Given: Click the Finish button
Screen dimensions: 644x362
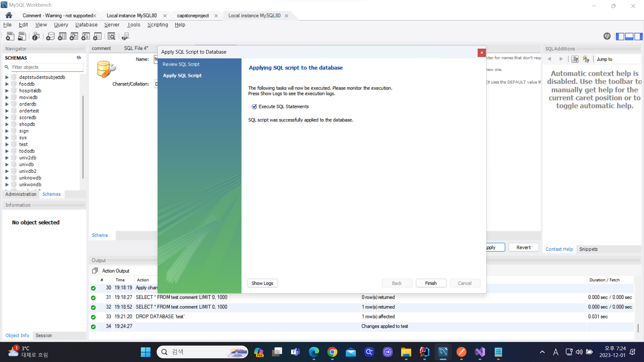Looking at the screenshot, I should (x=431, y=283).
